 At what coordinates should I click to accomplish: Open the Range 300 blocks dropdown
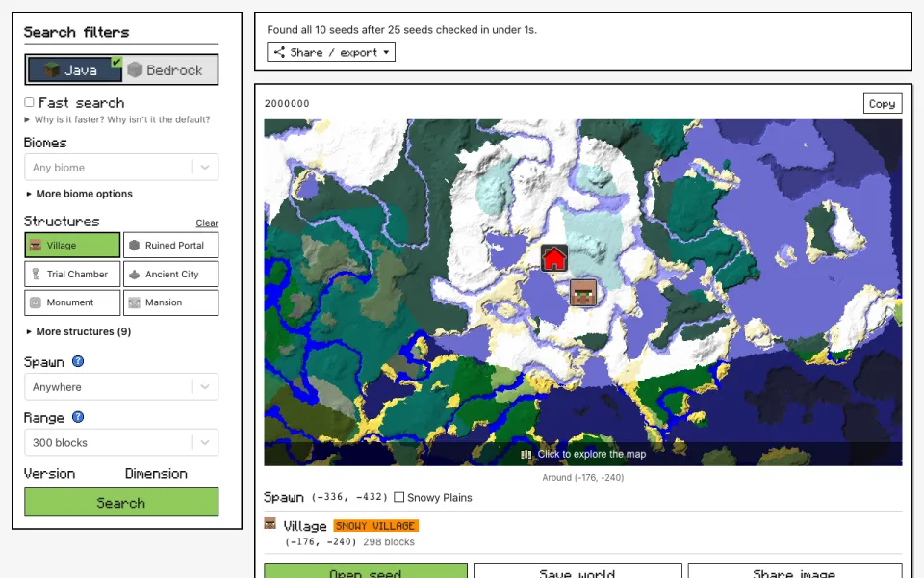click(121, 442)
